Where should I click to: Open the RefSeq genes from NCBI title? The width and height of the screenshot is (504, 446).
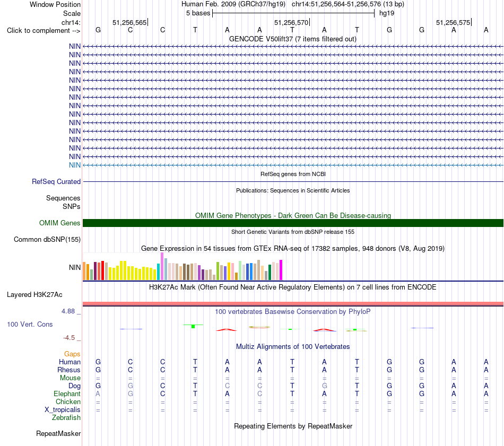293,174
